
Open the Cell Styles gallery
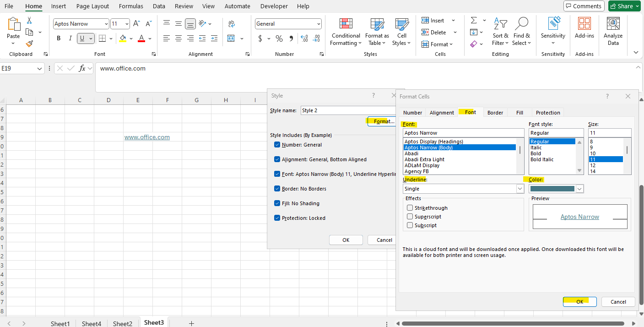tap(401, 32)
